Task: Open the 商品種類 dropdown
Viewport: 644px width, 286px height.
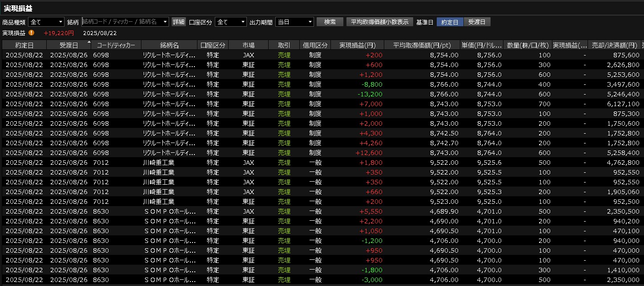Action: pyautogui.click(x=46, y=22)
